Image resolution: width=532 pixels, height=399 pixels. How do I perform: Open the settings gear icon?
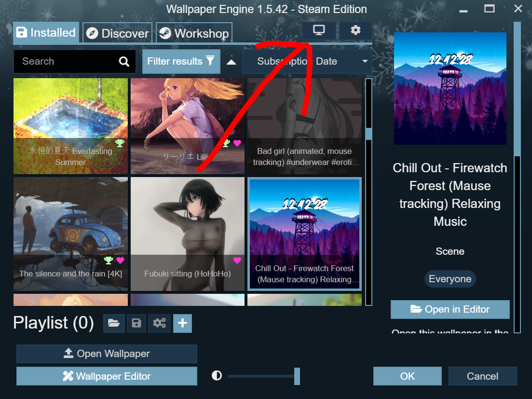(x=355, y=30)
